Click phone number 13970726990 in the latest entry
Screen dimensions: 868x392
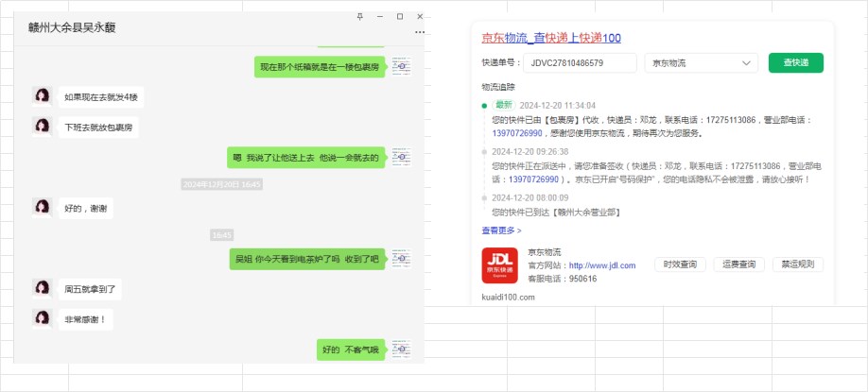(x=517, y=133)
